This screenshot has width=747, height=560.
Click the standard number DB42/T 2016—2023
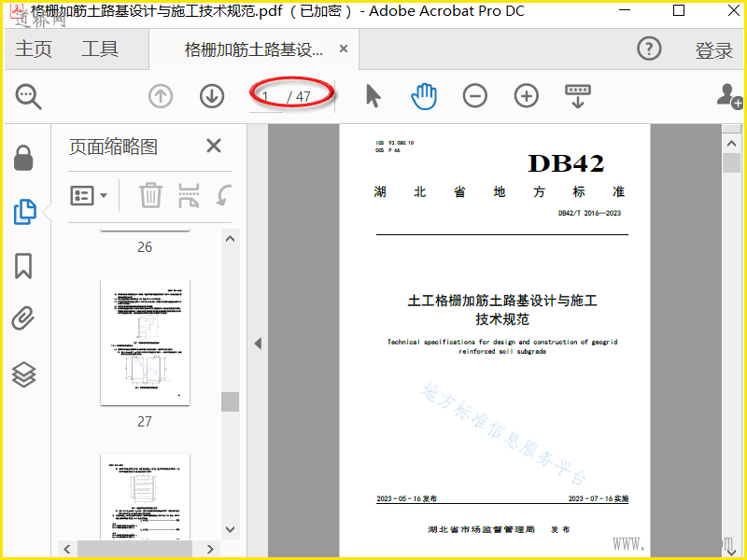pos(589,213)
